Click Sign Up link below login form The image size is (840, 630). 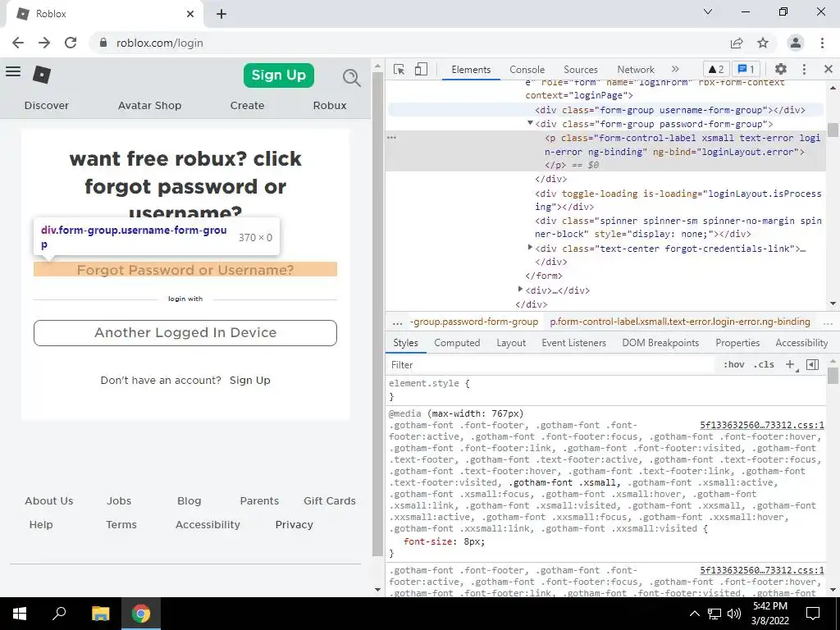(249, 381)
